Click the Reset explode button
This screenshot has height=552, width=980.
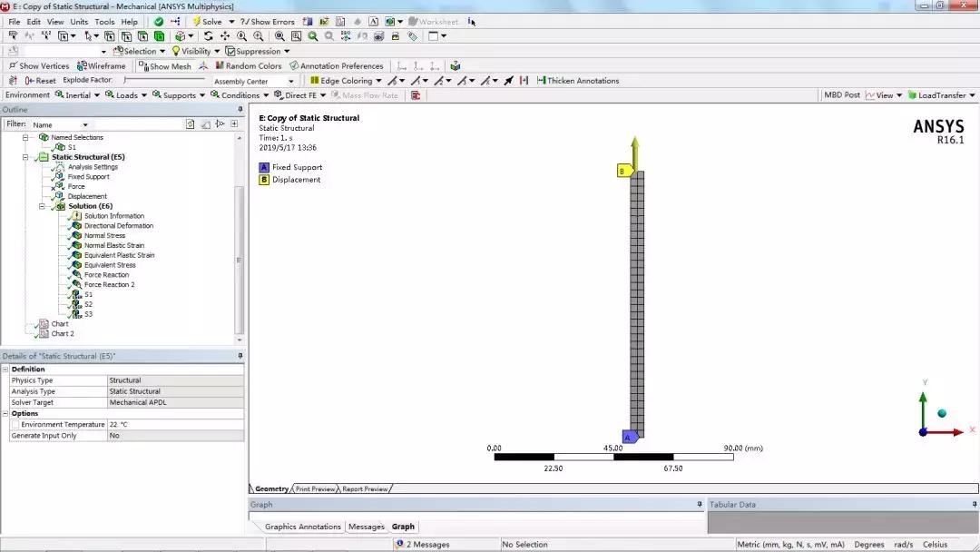click(x=40, y=81)
